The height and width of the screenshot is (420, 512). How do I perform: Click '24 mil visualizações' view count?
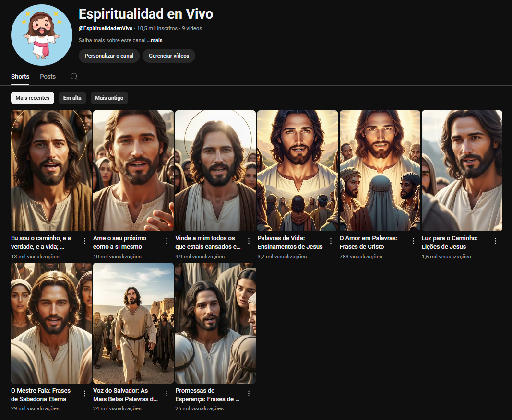click(117, 408)
